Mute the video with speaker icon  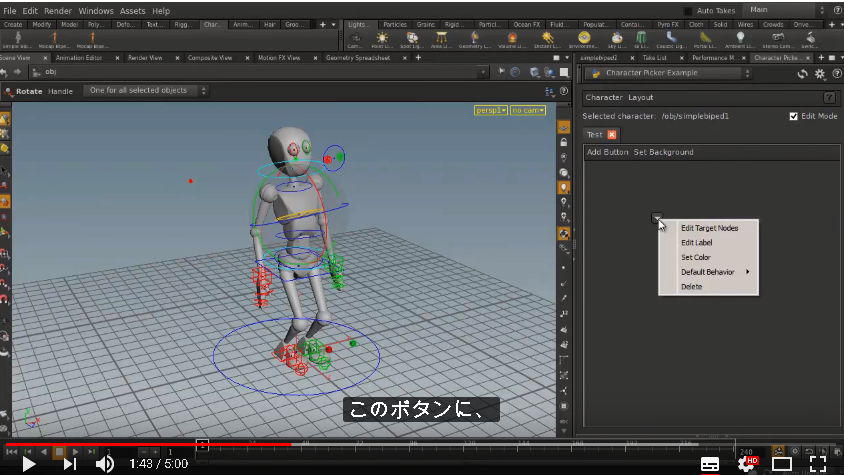[105, 464]
